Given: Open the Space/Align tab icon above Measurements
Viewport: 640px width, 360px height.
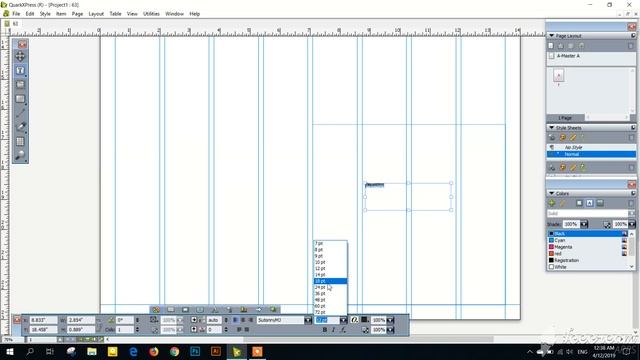Looking at the screenshot, I should pos(244,310).
